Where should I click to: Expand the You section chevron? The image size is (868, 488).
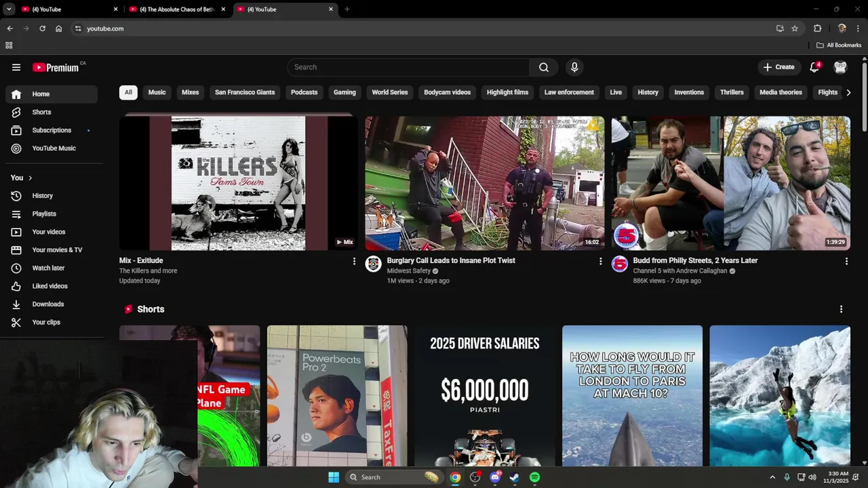coord(30,178)
